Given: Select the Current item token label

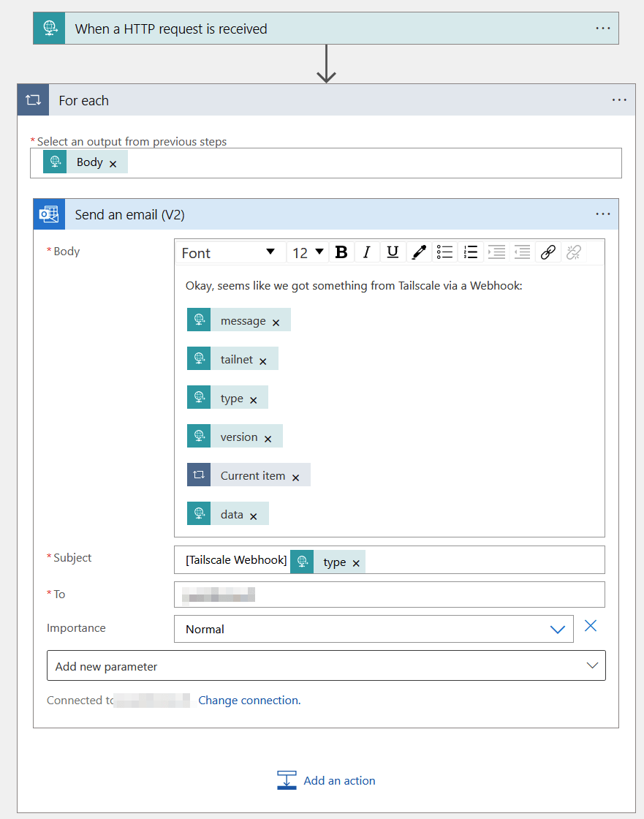Looking at the screenshot, I should click(x=253, y=476).
